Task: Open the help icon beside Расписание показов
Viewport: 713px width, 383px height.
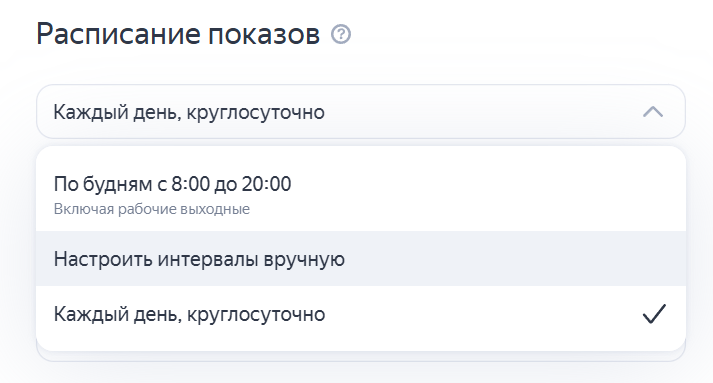Action: [341, 35]
